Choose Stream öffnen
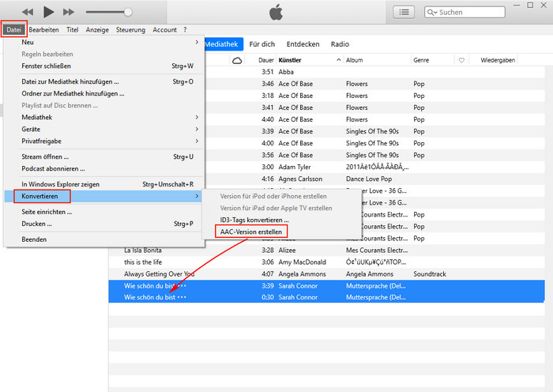The height and width of the screenshot is (392, 553). click(x=104, y=156)
